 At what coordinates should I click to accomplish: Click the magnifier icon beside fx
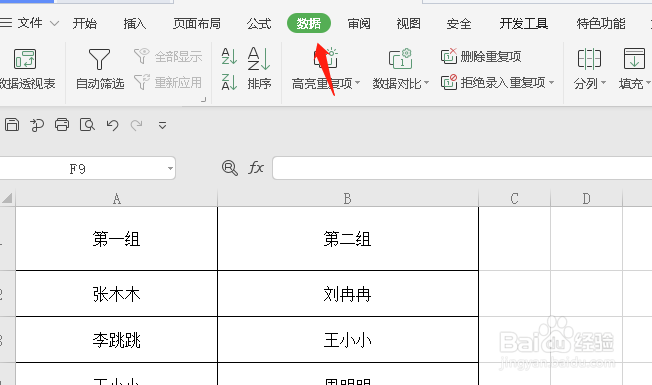pos(230,168)
